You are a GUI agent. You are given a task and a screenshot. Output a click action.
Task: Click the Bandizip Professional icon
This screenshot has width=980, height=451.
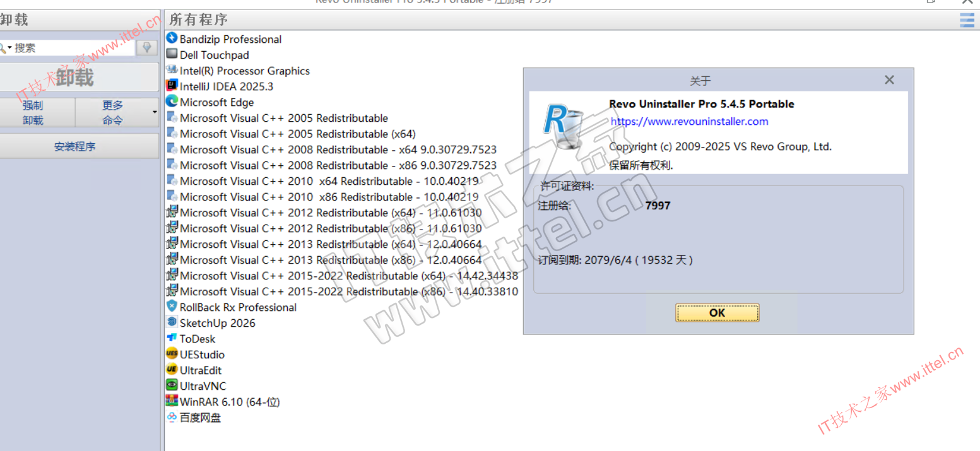point(172,39)
